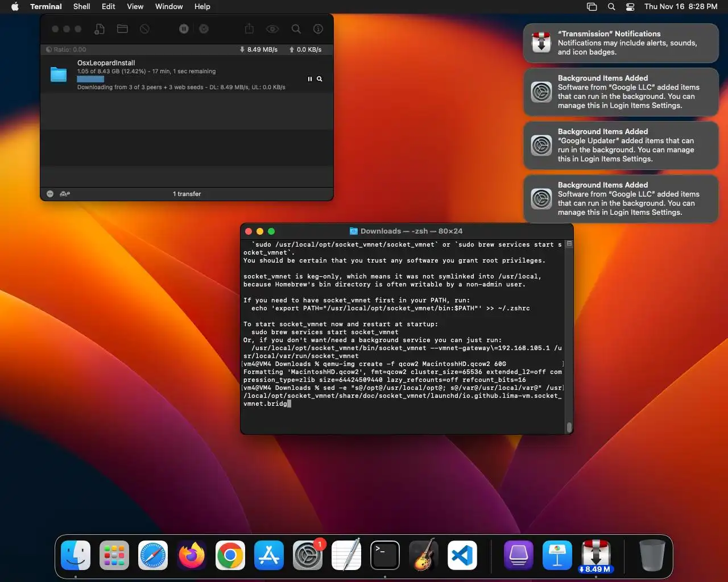The height and width of the screenshot is (582, 728).
Task: Click the Terminal icon in the Dock
Action: pos(385,555)
